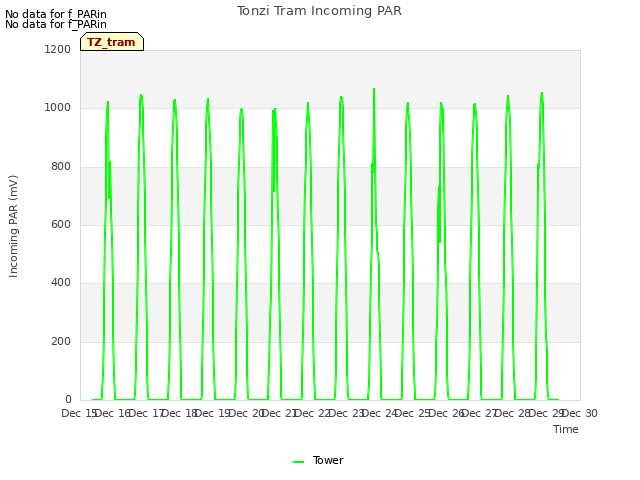The height and width of the screenshot is (480, 640).
Task: Click the 1000 y-axis tick label
Action: [58, 108]
